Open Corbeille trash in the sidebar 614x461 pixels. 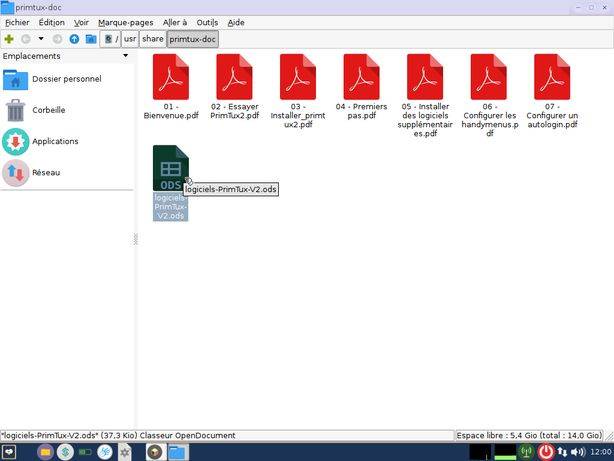click(67, 110)
